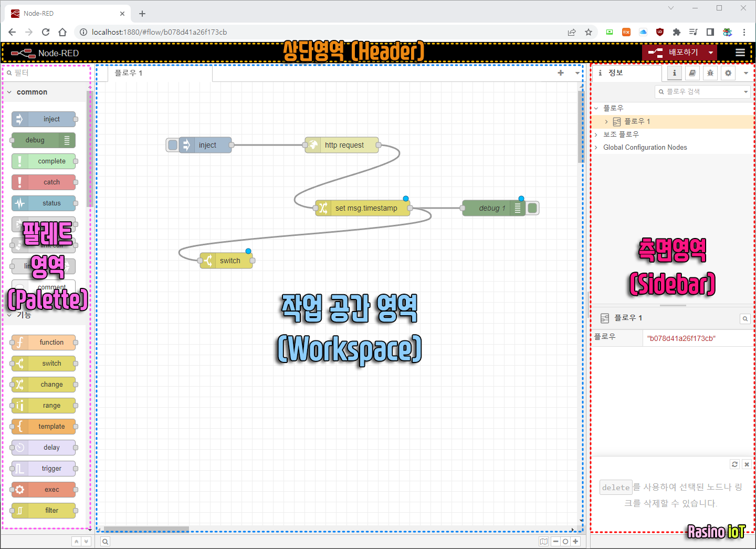Add a new flow tab with plus
The image size is (756, 549).
coord(561,73)
